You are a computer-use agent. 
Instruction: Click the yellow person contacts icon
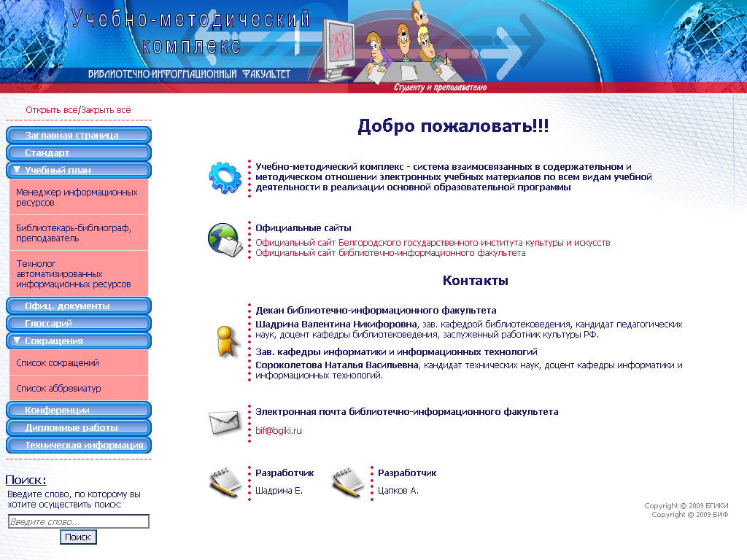(x=225, y=341)
